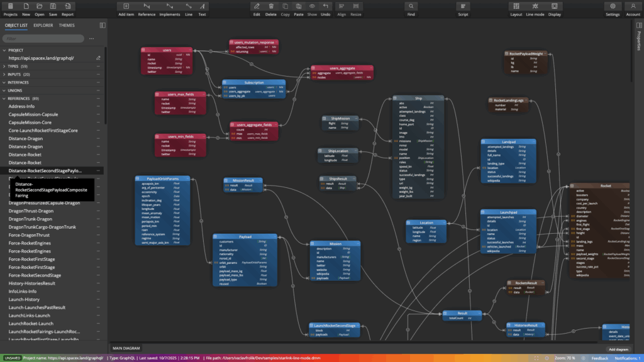The width and height of the screenshot is (644, 362).
Task: Expand the INPUTS section
Action: [4, 74]
